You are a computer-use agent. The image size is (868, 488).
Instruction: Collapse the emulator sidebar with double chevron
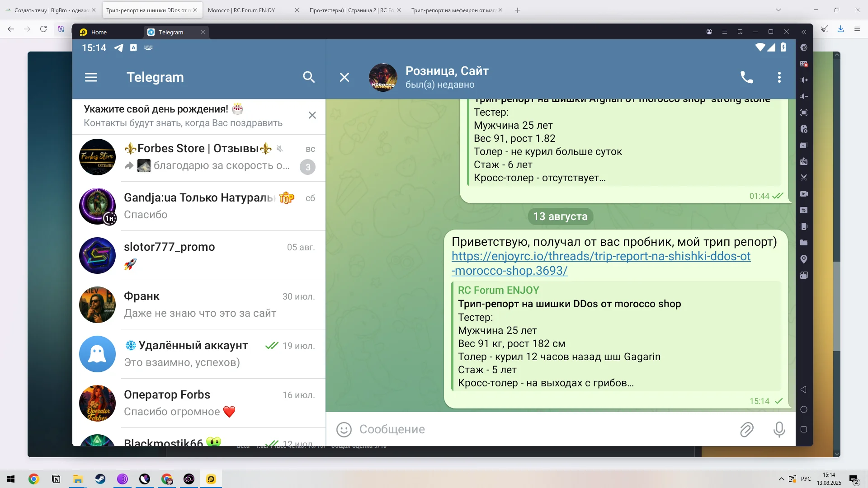804,32
